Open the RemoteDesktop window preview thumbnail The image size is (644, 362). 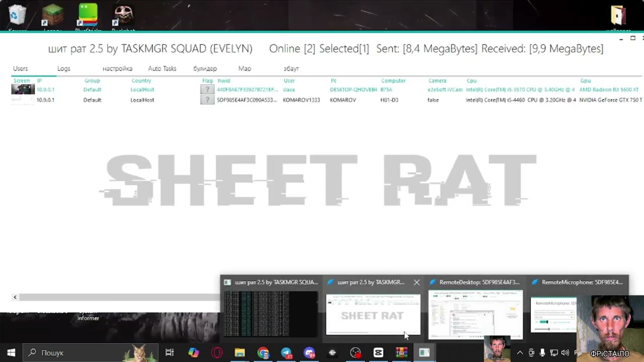pos(475,315)
